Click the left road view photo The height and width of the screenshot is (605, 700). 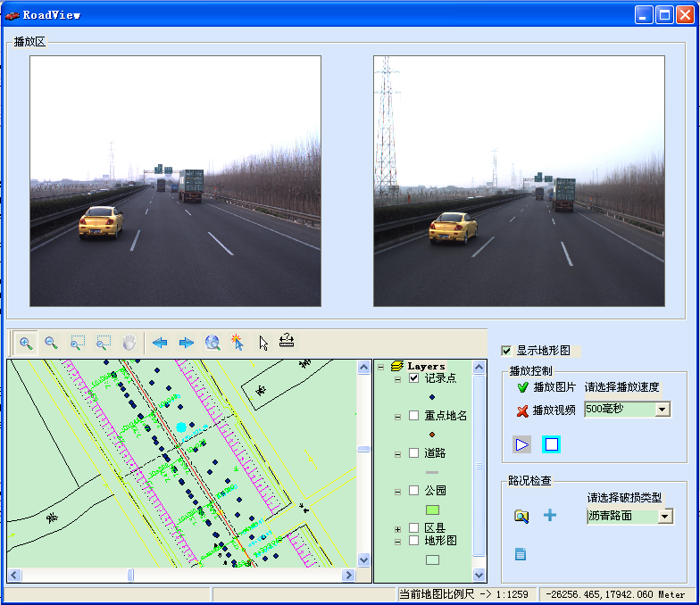tap(175, 181)
